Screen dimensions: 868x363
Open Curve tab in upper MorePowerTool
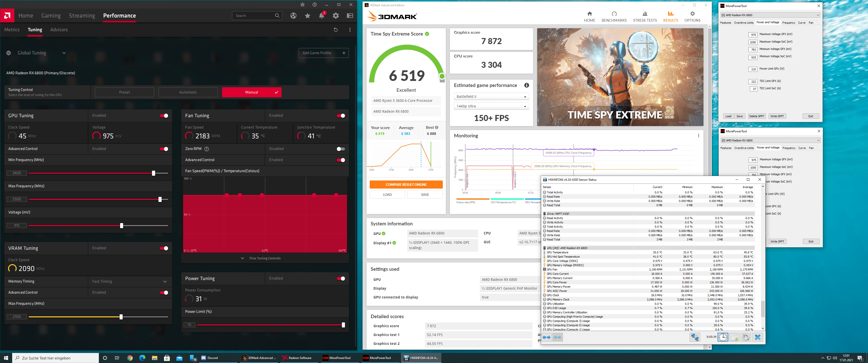point(802,22)
